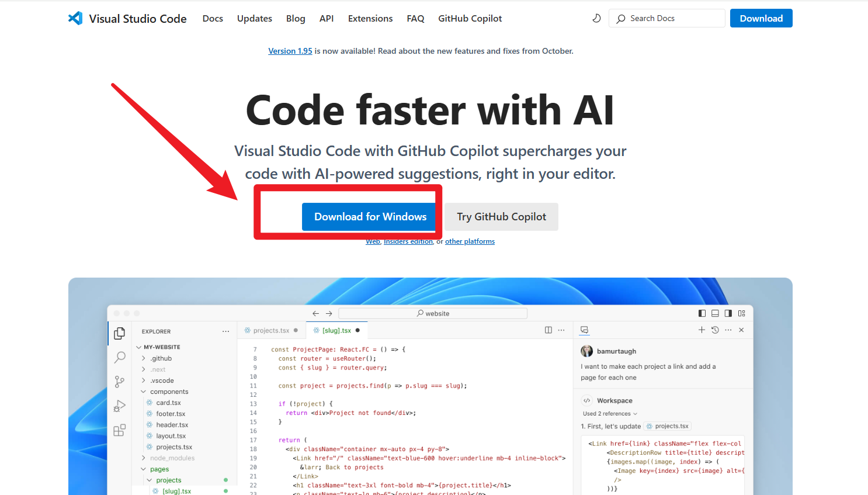
Task: Open the Docs menu item
Action: point(213,19)
